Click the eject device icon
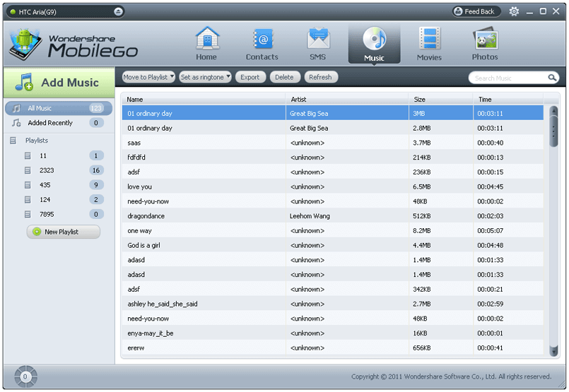 tap(118, 11)
